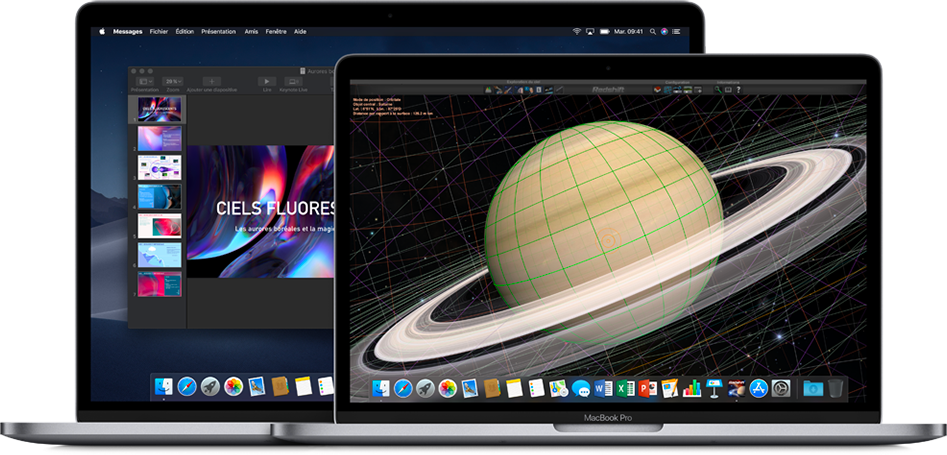Open the Fichier menu
This screenshot has height=455, width=947.
pyautogui.click(x=159, y=31)
